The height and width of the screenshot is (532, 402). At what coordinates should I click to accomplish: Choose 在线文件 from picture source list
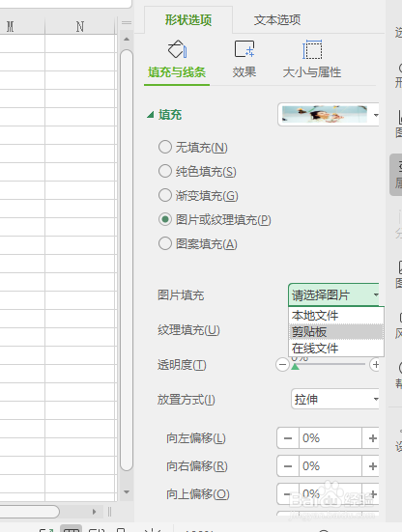(336, 349)
